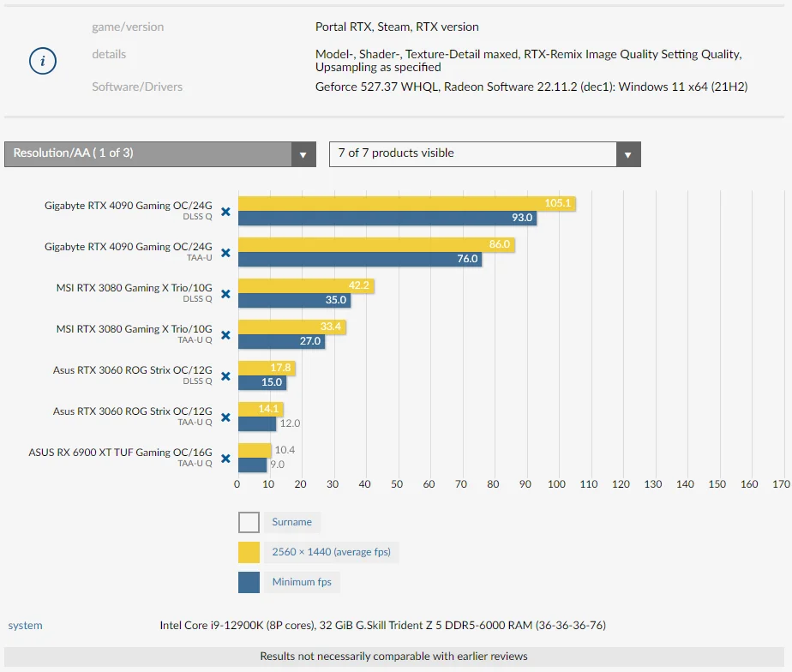Remove Gigabyte RTX 4090 DLSS Q row
The height and width of the screenshot is (672, 792).
point(225,212)
